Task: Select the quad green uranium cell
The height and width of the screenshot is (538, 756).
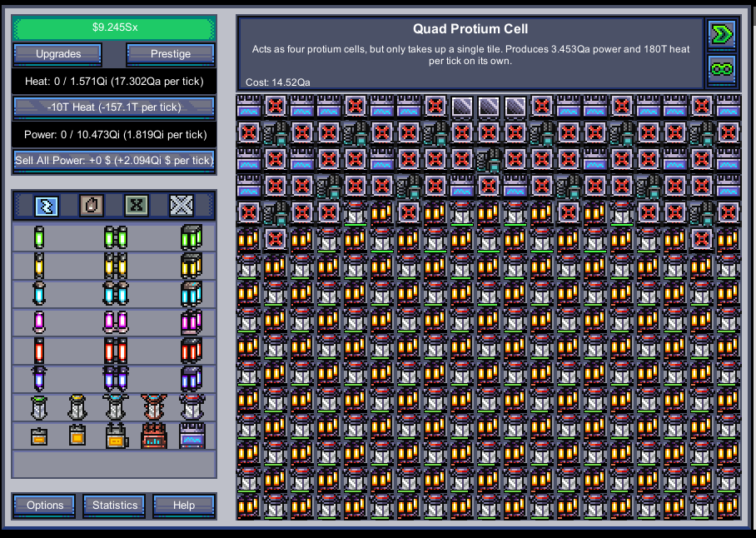Action: (191, 237)
